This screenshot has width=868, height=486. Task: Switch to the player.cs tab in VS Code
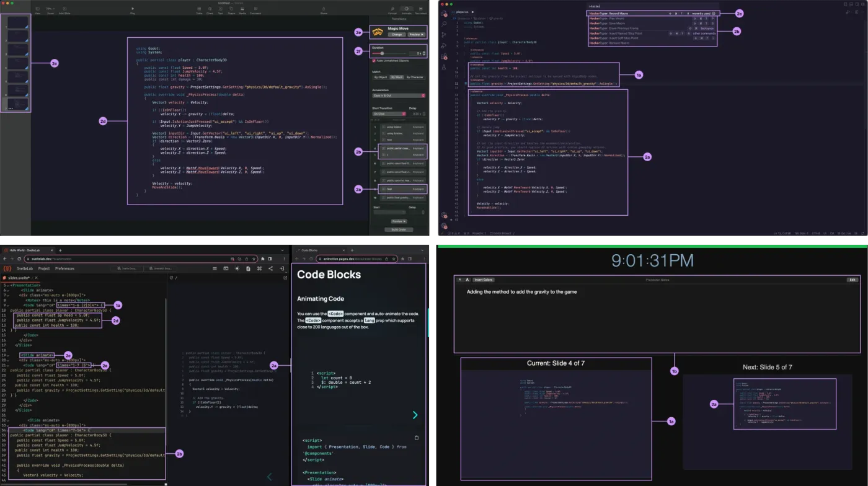click(x=462, y=12)
